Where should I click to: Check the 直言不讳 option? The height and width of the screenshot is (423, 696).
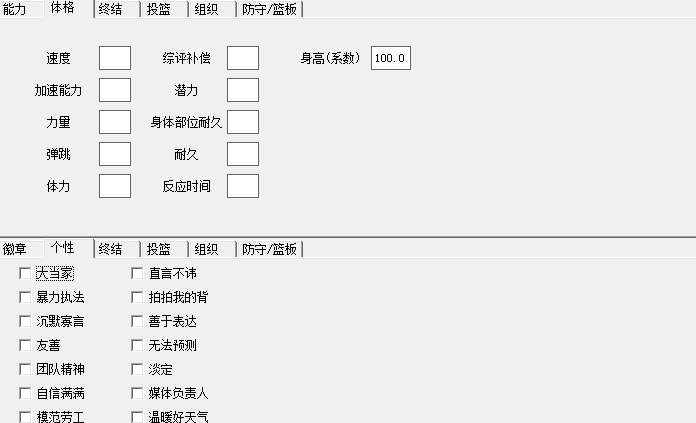click(x=137, y=273)
